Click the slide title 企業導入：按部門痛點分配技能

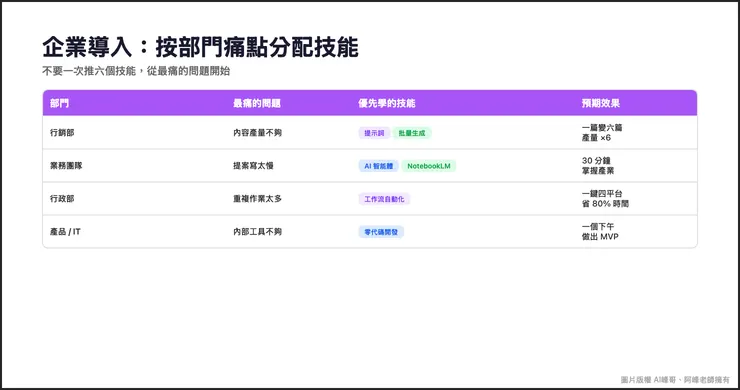pos(200,47)
